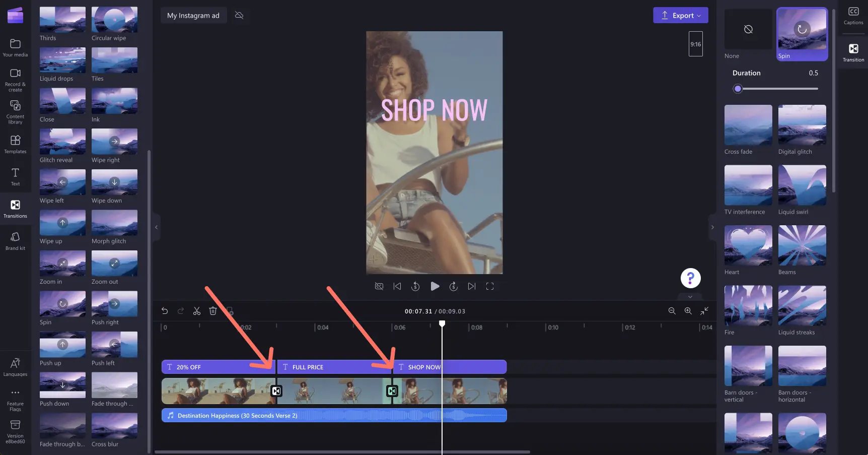Open the Your media sidebar section
868x455 pixels.
point(15,48)
